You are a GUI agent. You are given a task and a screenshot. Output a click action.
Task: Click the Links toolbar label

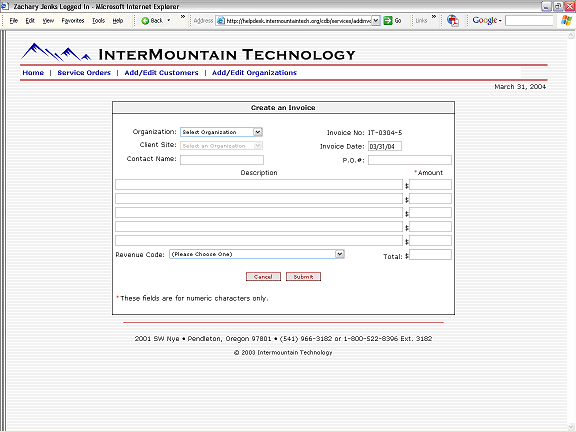421,21
